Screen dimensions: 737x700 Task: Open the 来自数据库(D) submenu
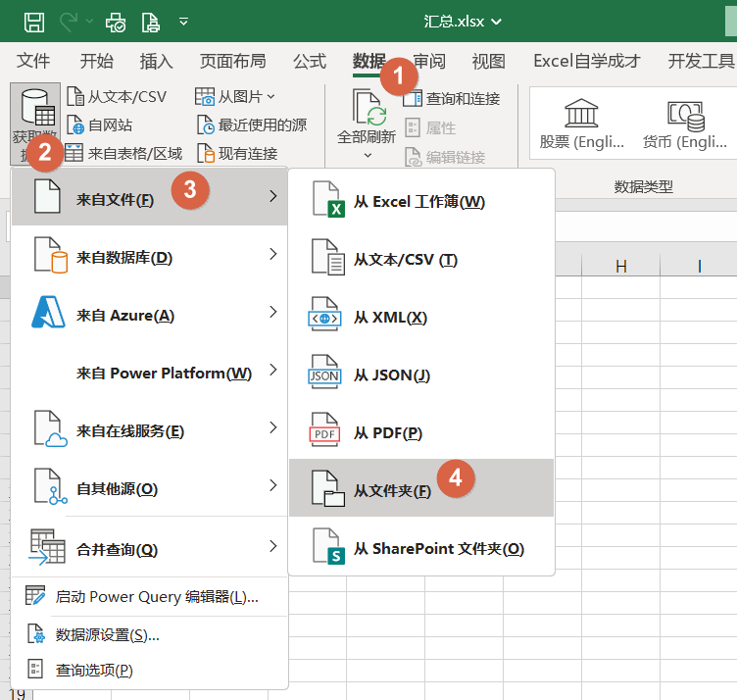(150, 255)
